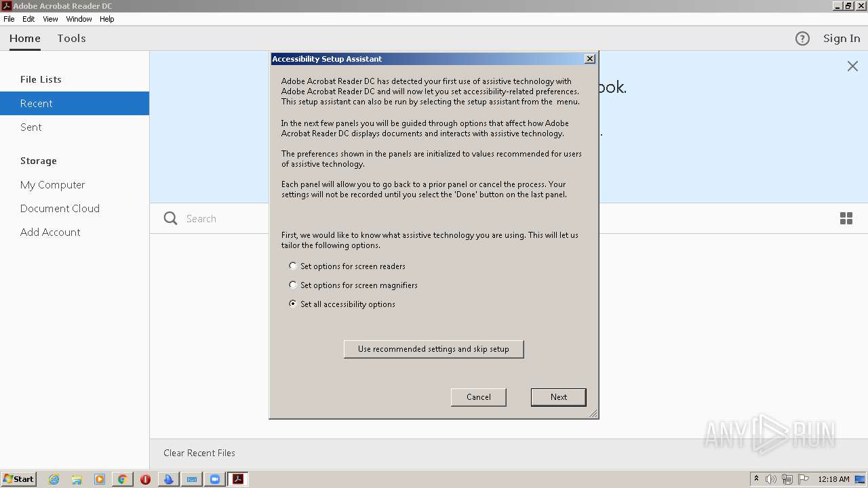Click Next in the setup assistant
Viewport: 868px width, 488px height.
coord(558,397)
